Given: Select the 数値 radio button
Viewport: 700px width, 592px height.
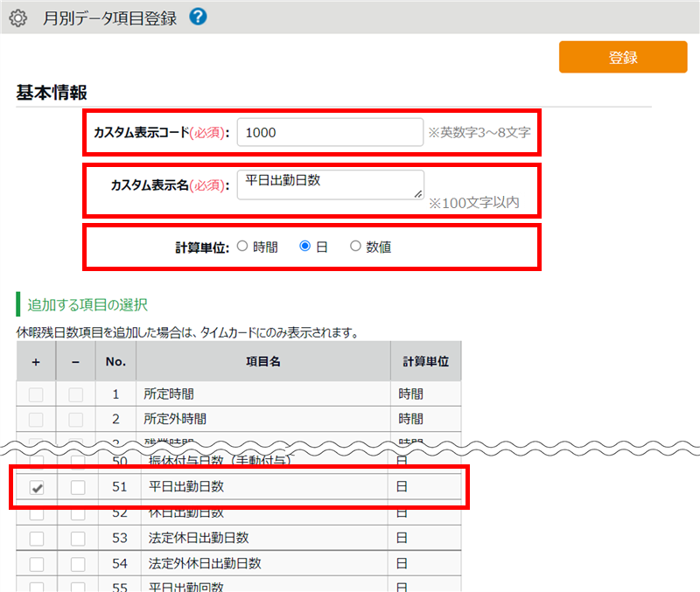Looking at the screenshot, I should (x=355, y=247).
